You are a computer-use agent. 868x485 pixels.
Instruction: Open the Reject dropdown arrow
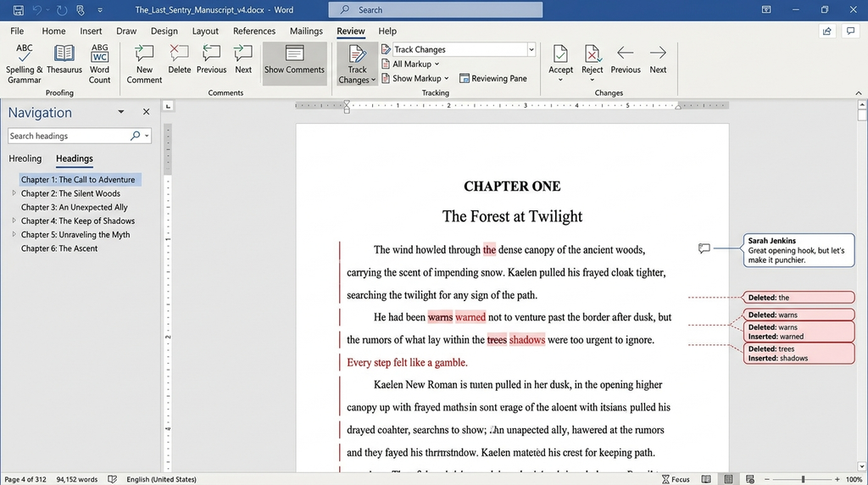(x=592, y=80)
